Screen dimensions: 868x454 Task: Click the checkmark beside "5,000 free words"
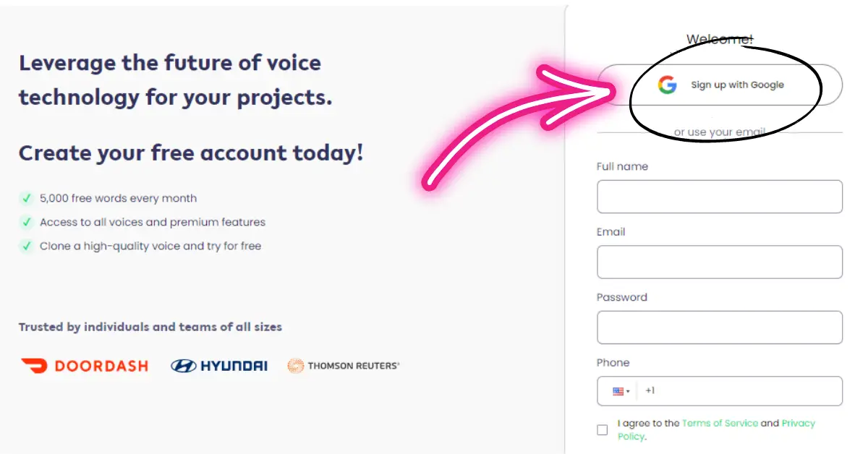coord(25,198)
